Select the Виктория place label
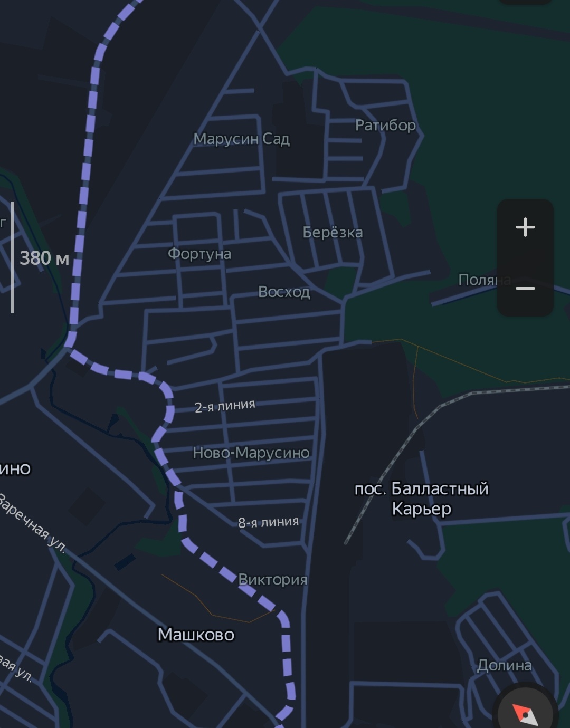 [x=273, y=579]
